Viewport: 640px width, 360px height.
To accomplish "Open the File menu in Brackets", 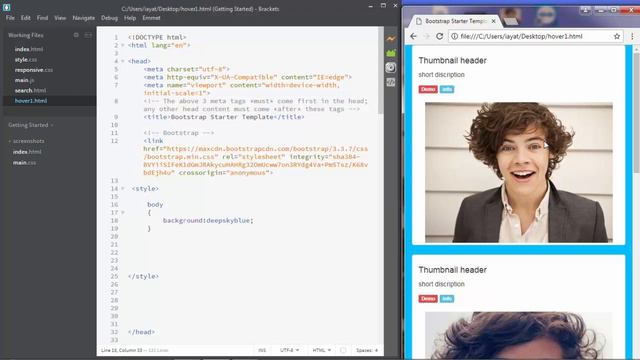I will pos(10,18).
